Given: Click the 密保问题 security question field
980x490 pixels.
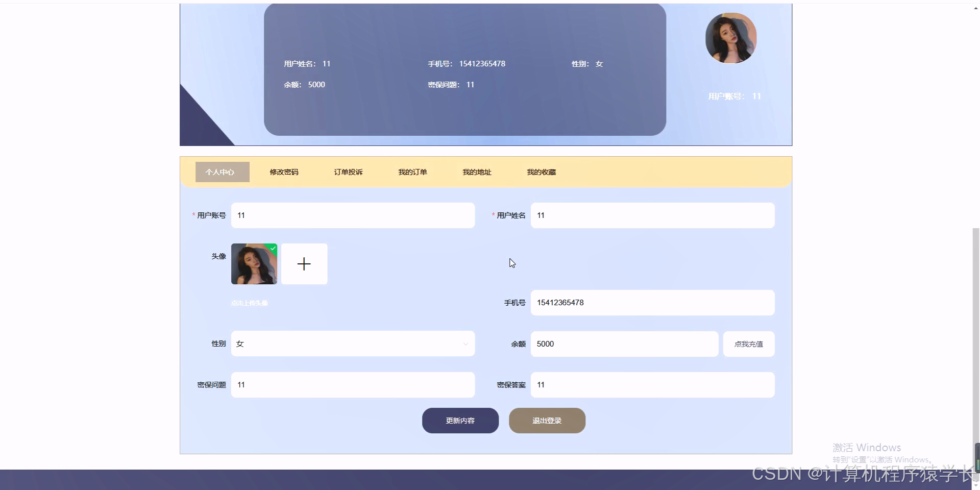Looking at the screenshot, I should 353,384.
